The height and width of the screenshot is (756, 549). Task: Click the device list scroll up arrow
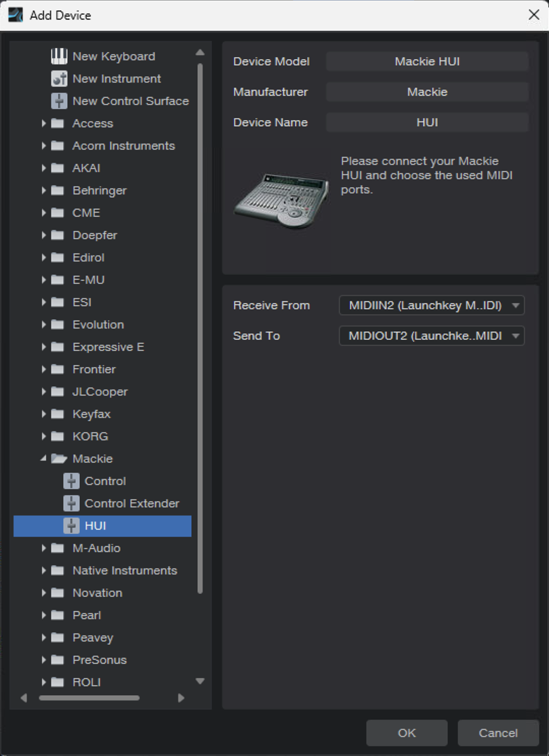tap(200, 52)
